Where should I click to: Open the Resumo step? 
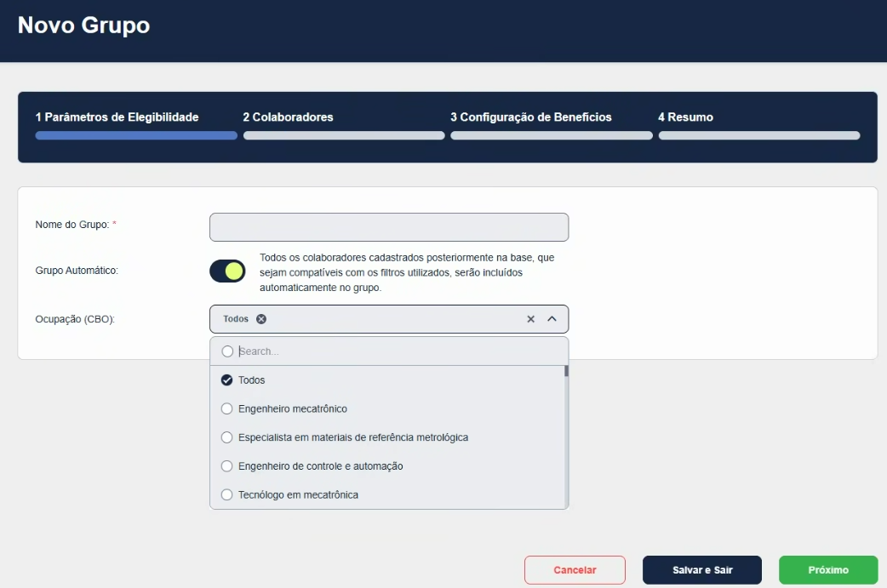(685, 117)
